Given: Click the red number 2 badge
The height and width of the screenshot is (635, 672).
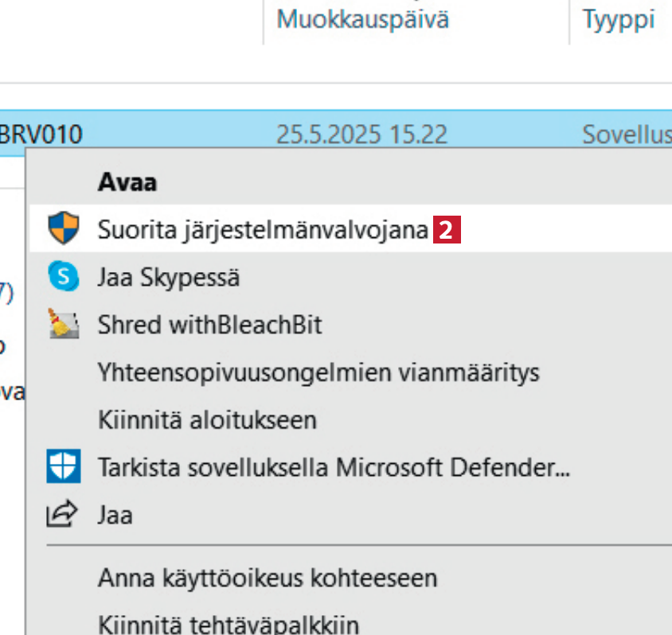Looking at the screenshot, I should pos(447,231).
